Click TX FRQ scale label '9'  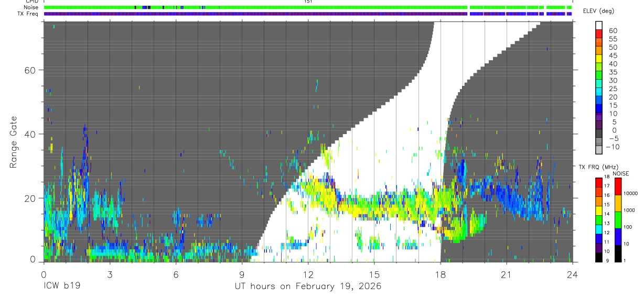click(x=607, y=260)
